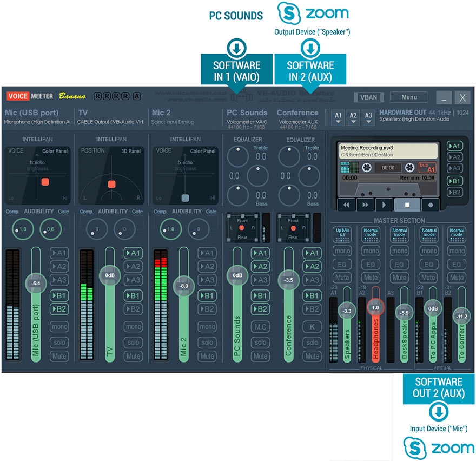The width and height of the screenshot is (476, 461).
Task: Open the A2 hardware out device dropdown
Action: 353,117
